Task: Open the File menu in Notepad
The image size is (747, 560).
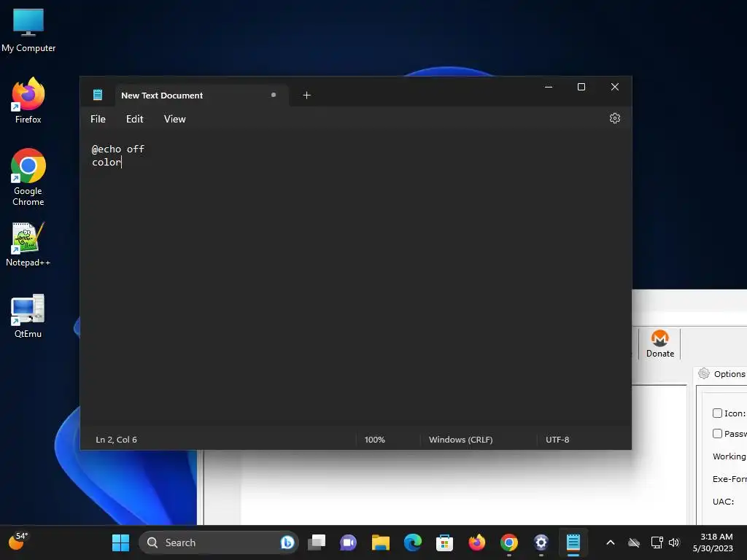Action: (x=98, y=119)
